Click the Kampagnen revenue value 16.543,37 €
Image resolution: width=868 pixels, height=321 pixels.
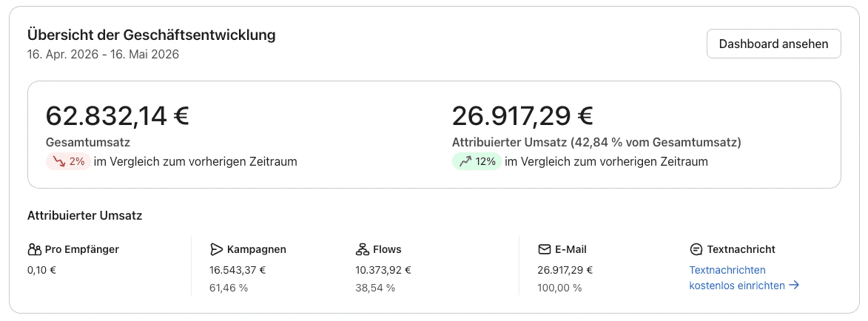tap(238, 270)
